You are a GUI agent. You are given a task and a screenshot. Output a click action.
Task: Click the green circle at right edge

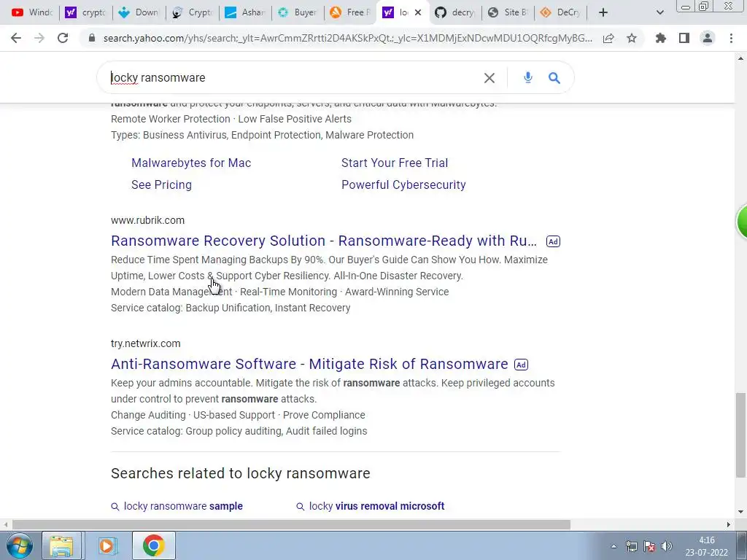click(742, 222)
